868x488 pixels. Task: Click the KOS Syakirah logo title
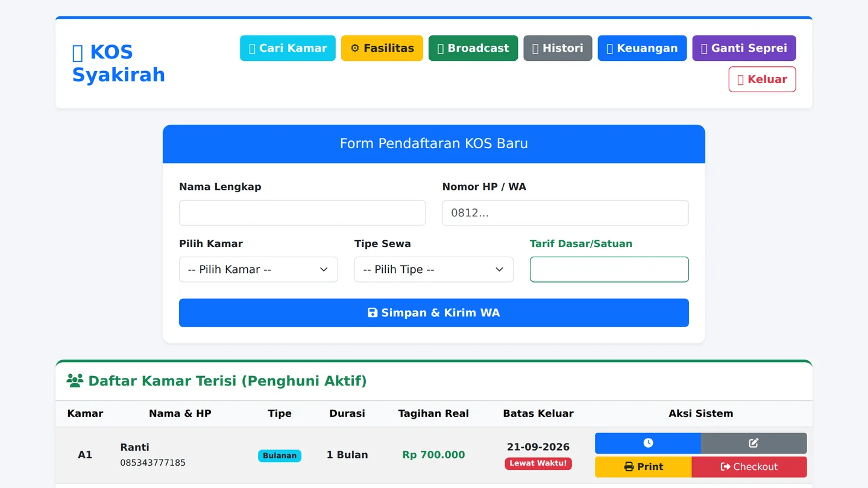[119, 63]
